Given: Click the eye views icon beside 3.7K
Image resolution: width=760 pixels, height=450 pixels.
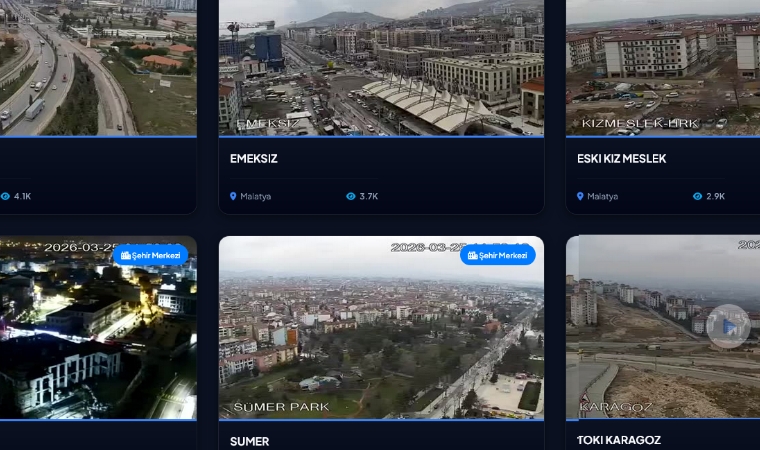Looking at the screenshot, I should coord(351,196).
